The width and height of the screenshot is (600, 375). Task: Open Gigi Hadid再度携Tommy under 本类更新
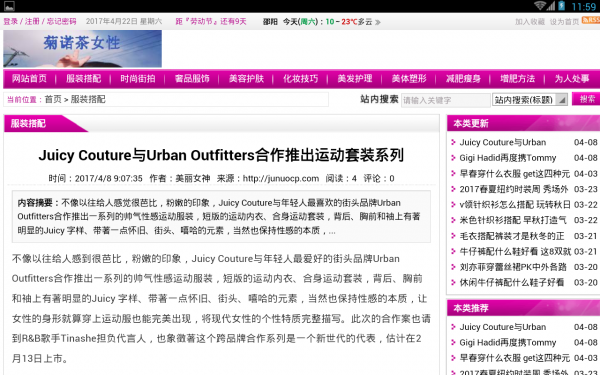click(508, 158)
